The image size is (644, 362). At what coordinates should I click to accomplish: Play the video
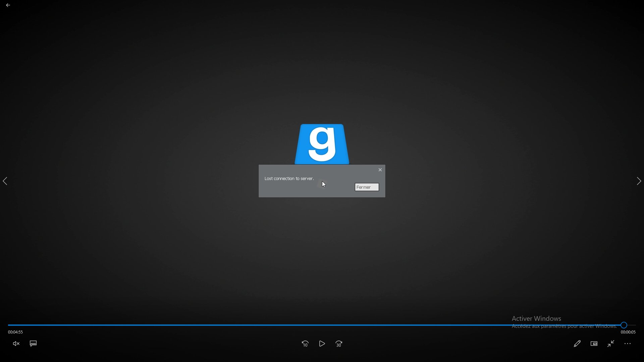coord(322,344)
